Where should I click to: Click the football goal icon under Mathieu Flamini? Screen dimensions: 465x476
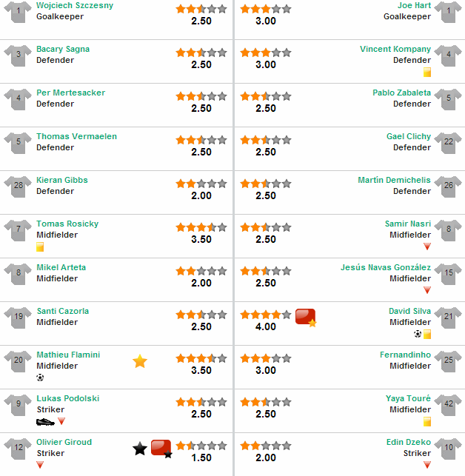pos(40,378)
